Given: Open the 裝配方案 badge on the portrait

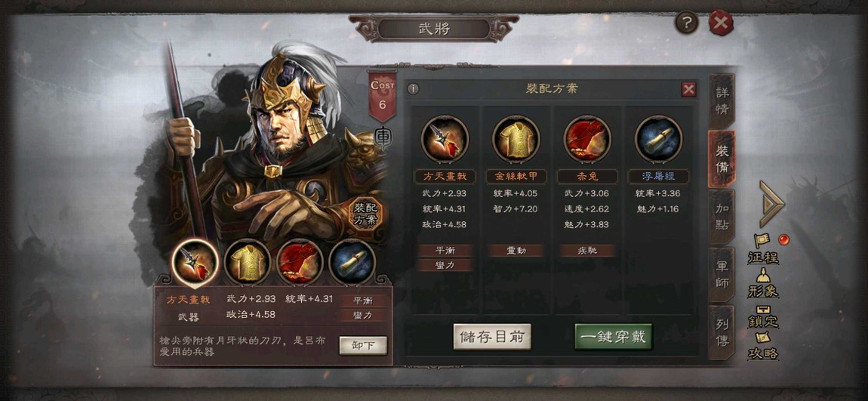Looking at the screenshot, I should point(366,213).
